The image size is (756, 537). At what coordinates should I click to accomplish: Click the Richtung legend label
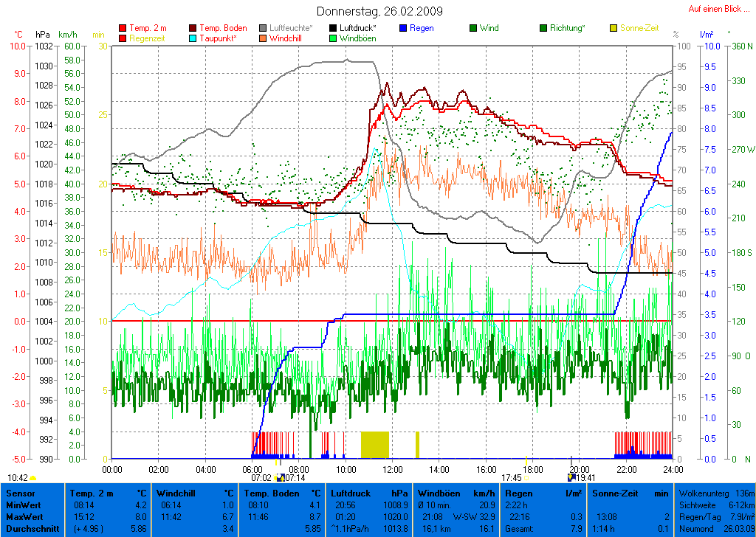click(567, 28)
